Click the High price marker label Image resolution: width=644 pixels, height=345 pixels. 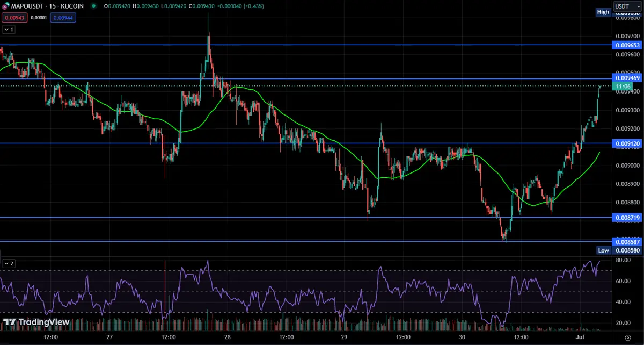(603, 12)
